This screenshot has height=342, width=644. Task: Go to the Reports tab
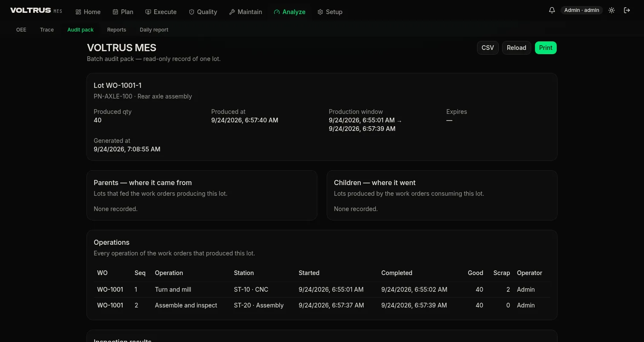[117, 29]
